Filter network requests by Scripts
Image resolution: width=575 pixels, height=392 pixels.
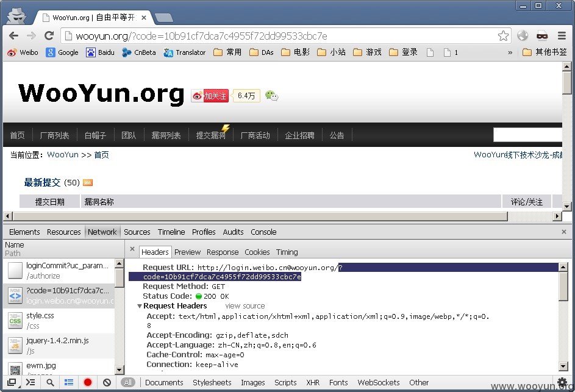pos(285,382)
